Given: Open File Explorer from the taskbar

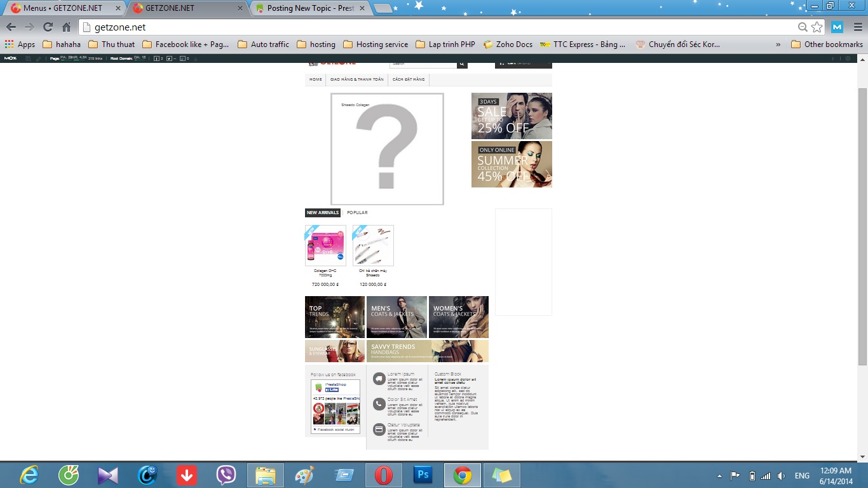Looking at the screenshot, I should coord(265,475).
